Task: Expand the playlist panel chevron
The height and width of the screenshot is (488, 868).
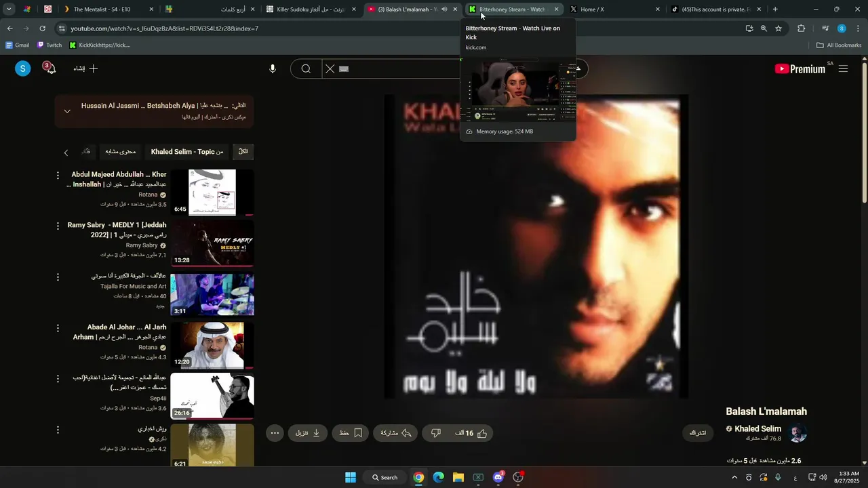Action: coord(67,111)
